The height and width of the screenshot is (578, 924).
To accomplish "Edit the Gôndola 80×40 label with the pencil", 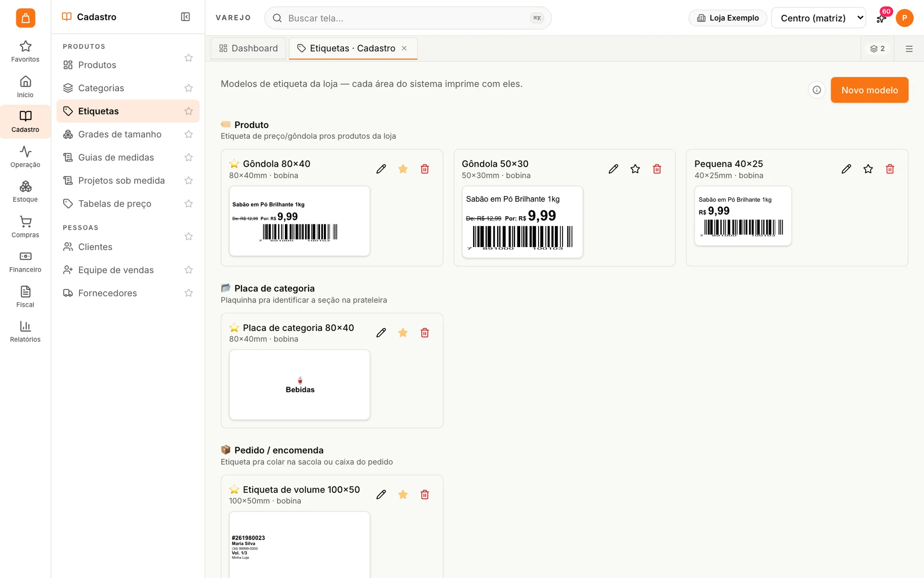I will pos(381,169).
